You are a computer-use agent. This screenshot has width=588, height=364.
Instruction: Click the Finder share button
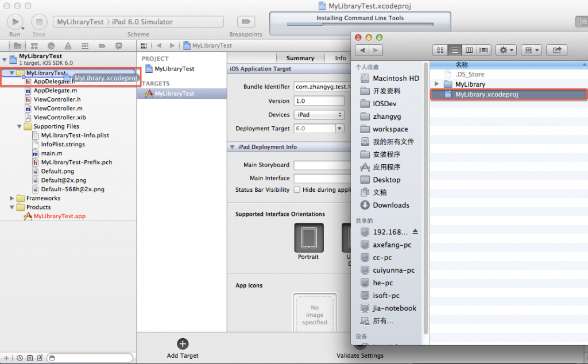pos(557,50)
